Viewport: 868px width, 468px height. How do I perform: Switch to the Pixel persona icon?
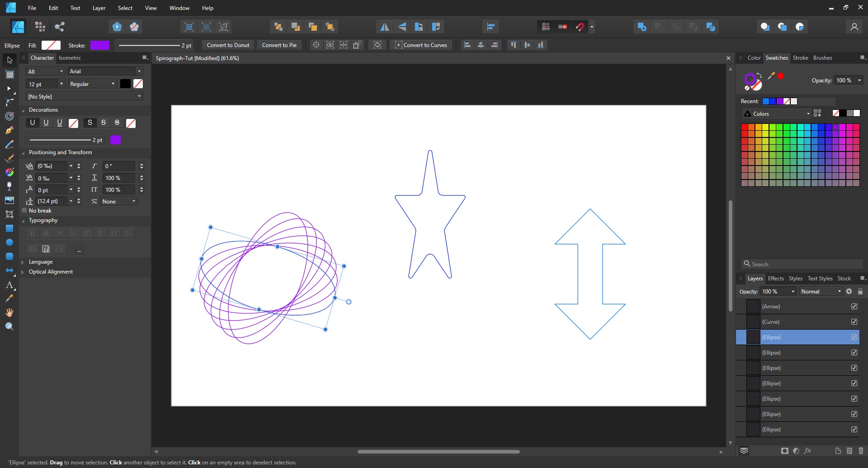click(x=40, y=27)
